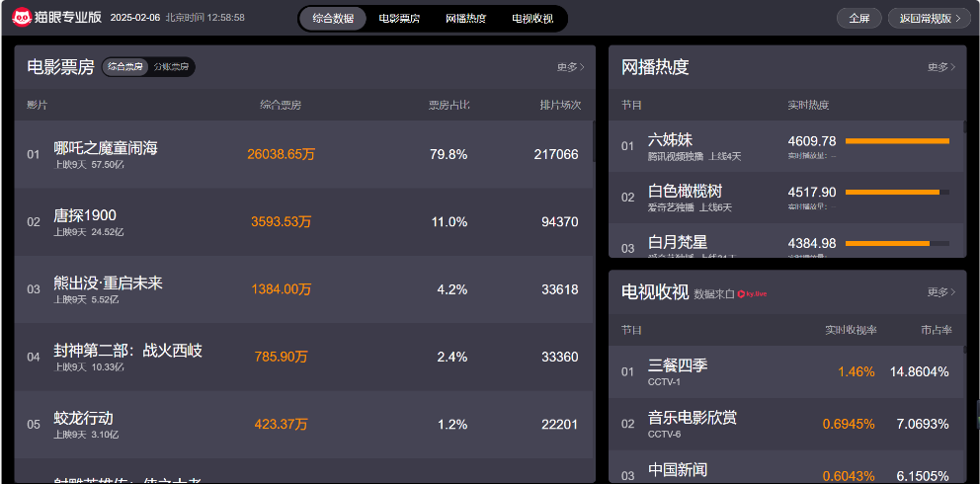Click the 4517.90 popularity value
980x484 pixels.
click(812, 193)
